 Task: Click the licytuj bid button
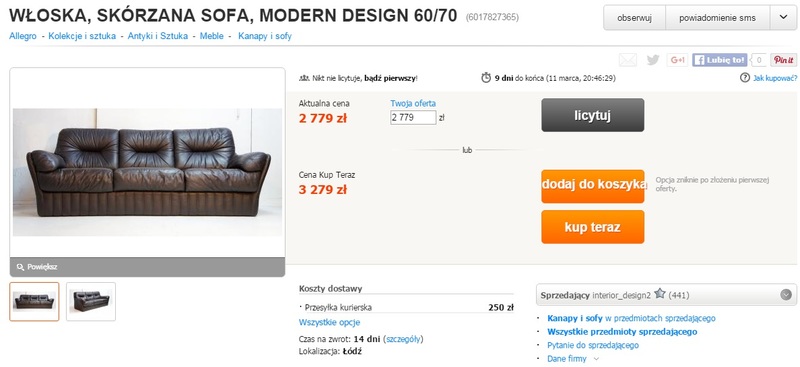(x=592, y=115)
